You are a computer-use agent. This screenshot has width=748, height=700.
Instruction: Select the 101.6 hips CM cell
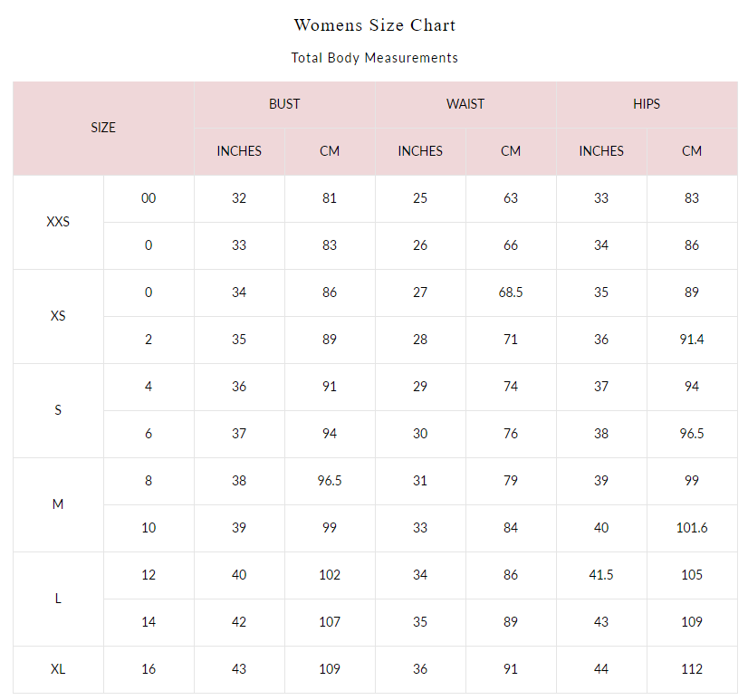[692, 528]
